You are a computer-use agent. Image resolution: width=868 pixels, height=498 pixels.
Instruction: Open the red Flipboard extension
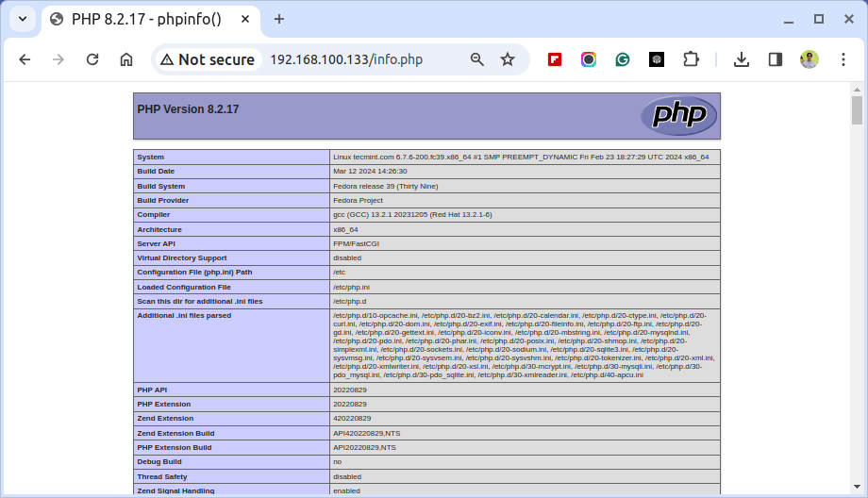[x=554, y=59]
